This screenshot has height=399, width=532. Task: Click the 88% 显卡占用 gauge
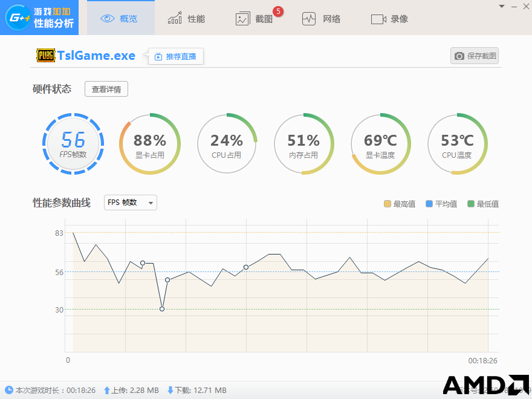point(150,144)
